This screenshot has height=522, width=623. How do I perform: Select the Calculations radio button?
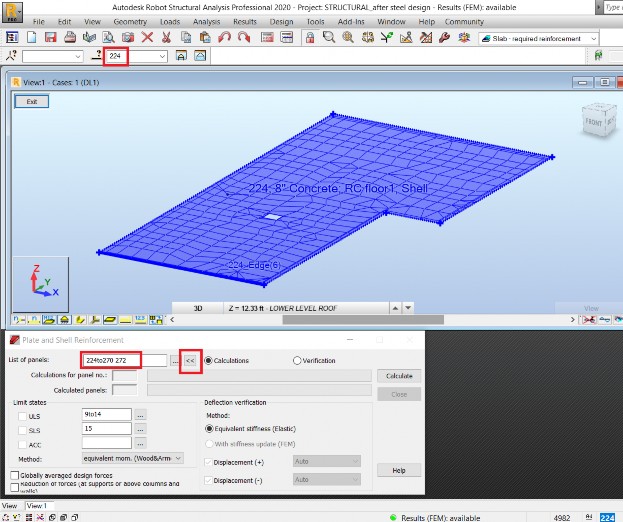pyautogui.click(x=209, y=360)
